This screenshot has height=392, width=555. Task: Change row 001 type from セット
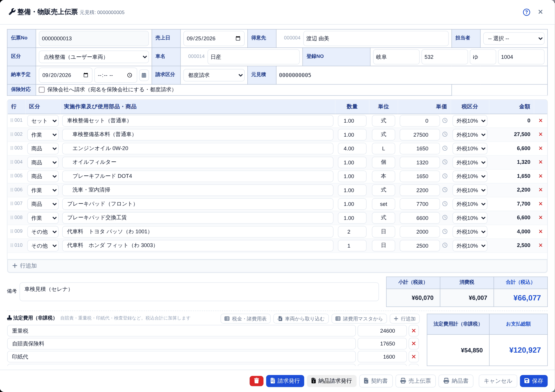tap(43, 121)
